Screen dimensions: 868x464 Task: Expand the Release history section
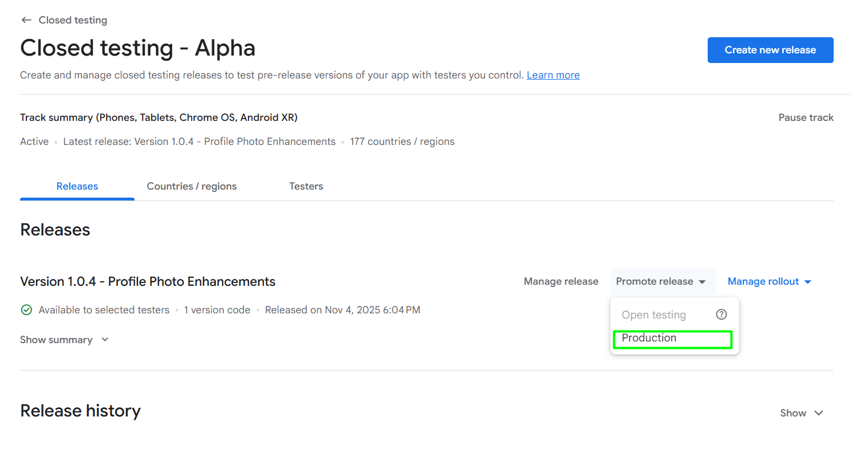[801, 412]
